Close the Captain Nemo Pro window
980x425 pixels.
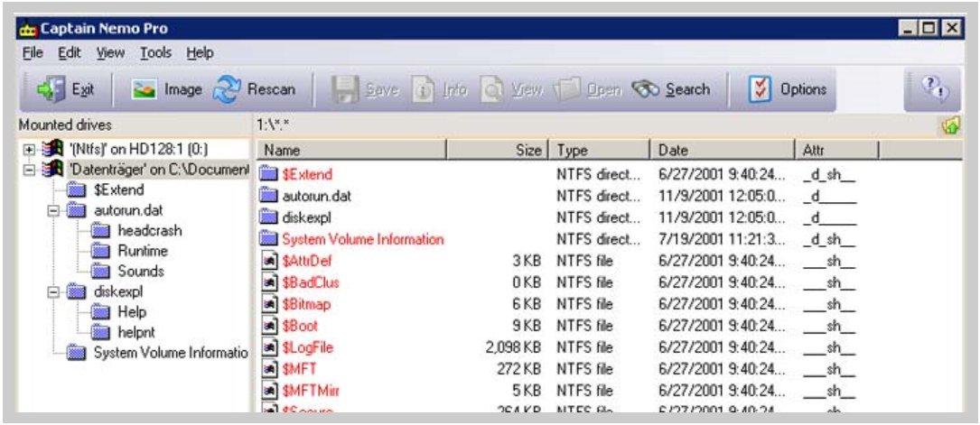click(x=950, y=28)
